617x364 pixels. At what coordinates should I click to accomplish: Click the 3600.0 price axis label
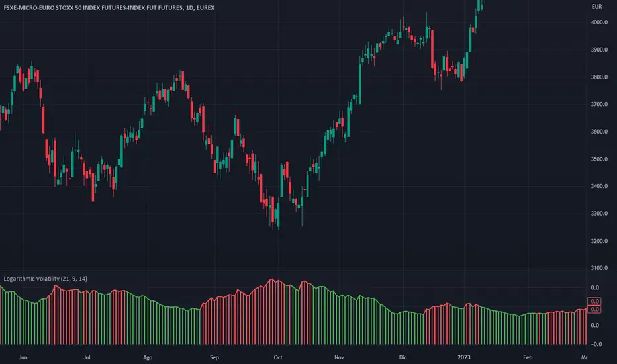[x=599, y=132]
